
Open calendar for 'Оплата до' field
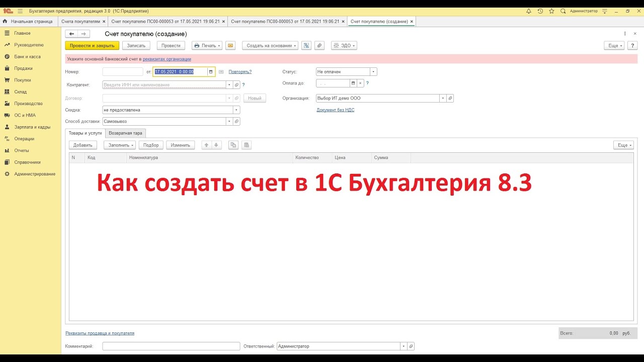353,83
